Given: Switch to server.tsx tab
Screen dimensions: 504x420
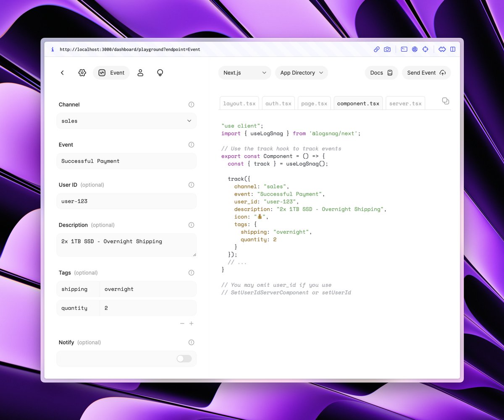Looking at the screenshot, I should point(405,103).
